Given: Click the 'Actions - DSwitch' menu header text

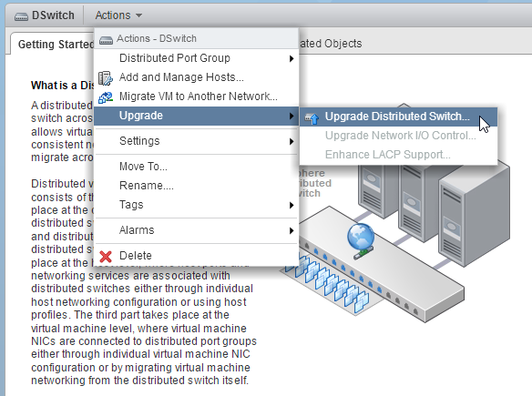Looking at the screenshot, I should 157,38.
